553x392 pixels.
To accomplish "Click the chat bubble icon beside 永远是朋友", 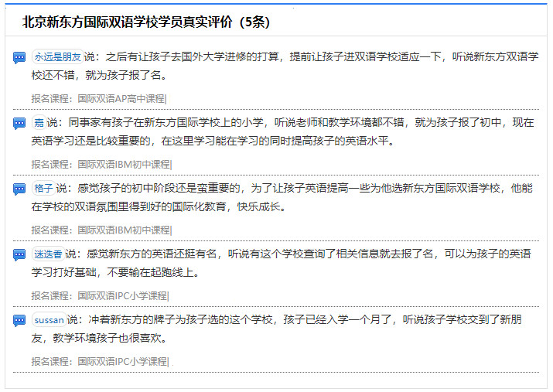I will pyautogui.click(x=19, y=57).
